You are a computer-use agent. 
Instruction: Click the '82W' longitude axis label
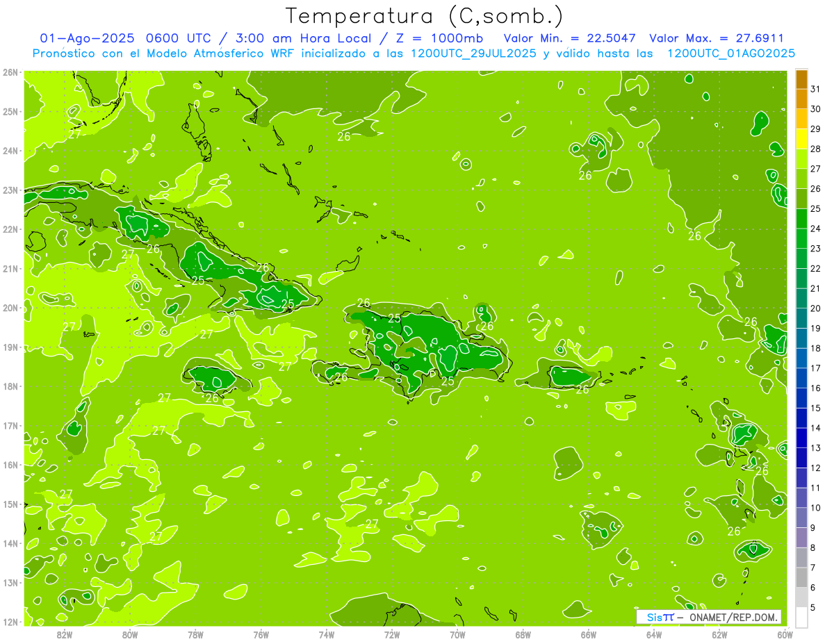[x=65, y=634]
